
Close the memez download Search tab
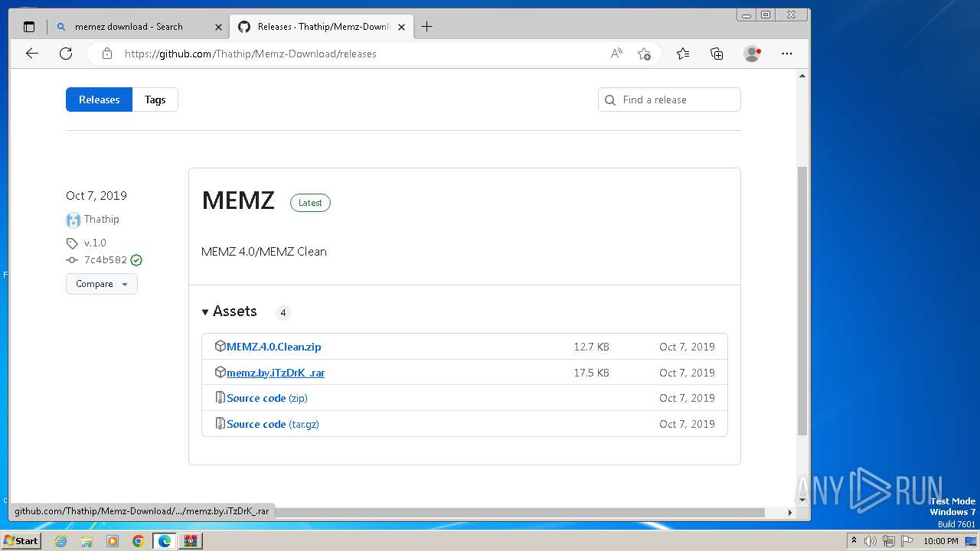[218, 27]
